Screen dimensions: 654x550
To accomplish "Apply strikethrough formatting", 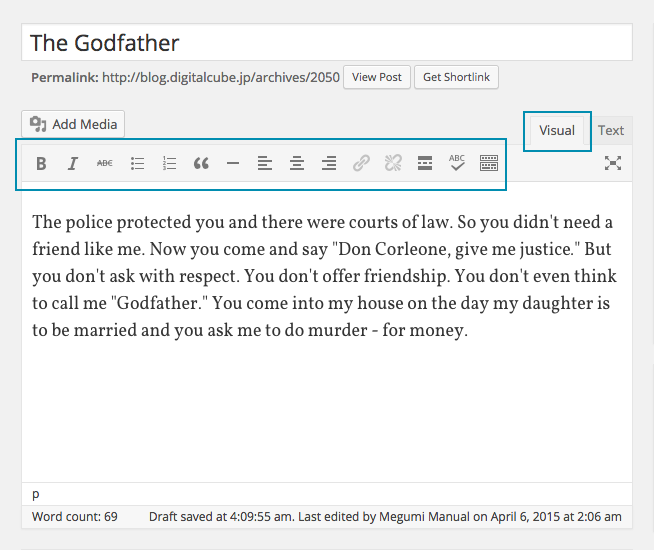I will point(105,164).
